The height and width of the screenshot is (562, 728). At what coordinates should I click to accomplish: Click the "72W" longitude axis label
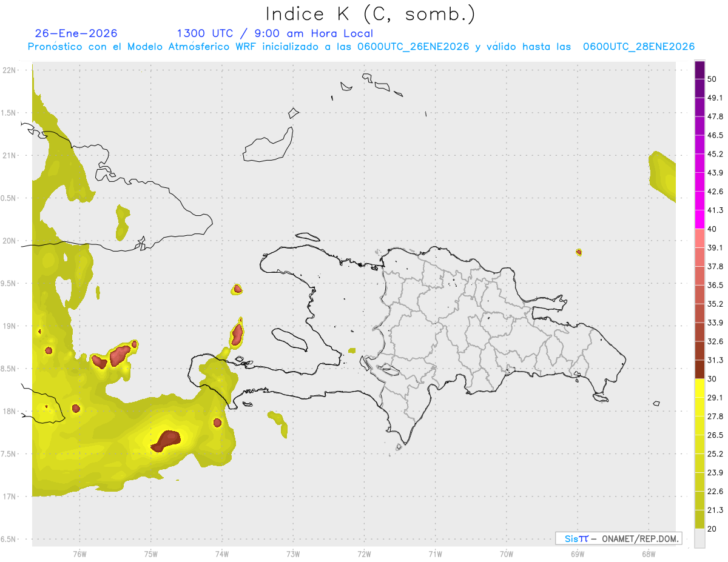(x=364, y=554)
